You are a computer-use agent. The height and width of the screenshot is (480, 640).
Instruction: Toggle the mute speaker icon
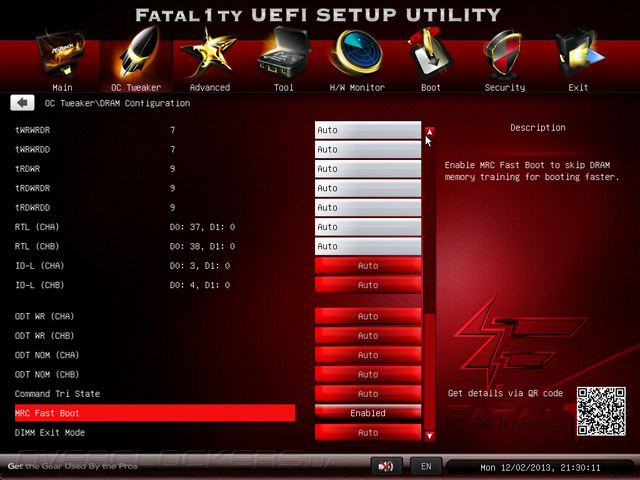coord(386,466)
